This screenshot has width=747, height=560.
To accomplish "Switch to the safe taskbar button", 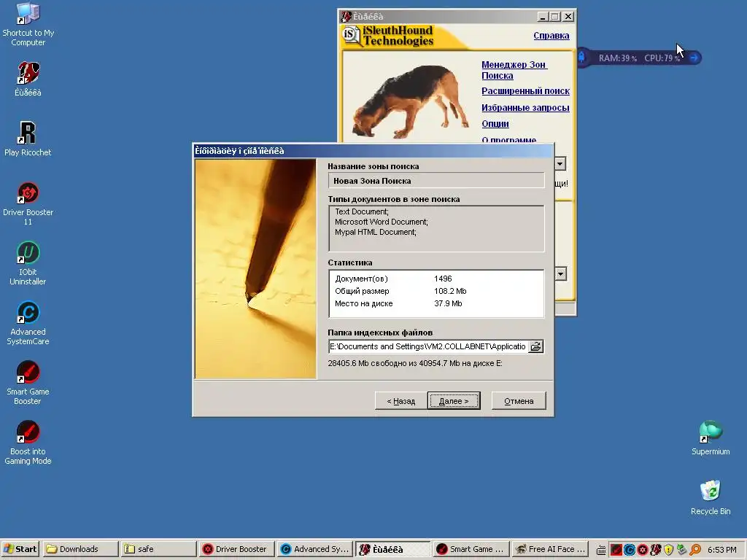I will (158, 549).
